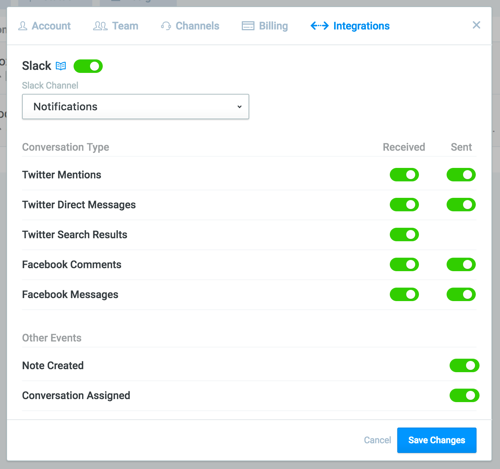
Task: Click the Account person icon
Action: 23,26
